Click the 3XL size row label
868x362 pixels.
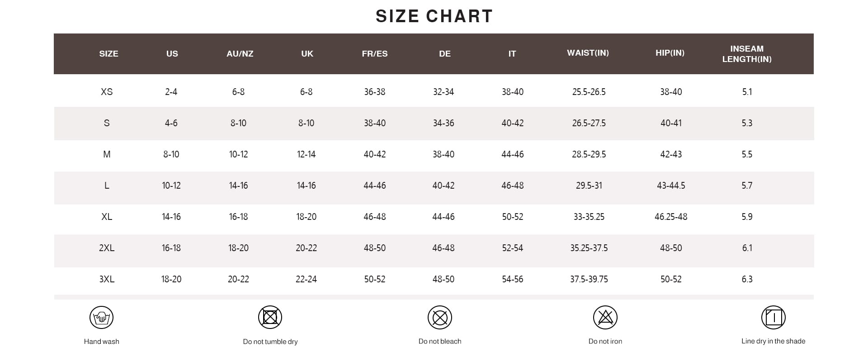(x=107, y=279)
